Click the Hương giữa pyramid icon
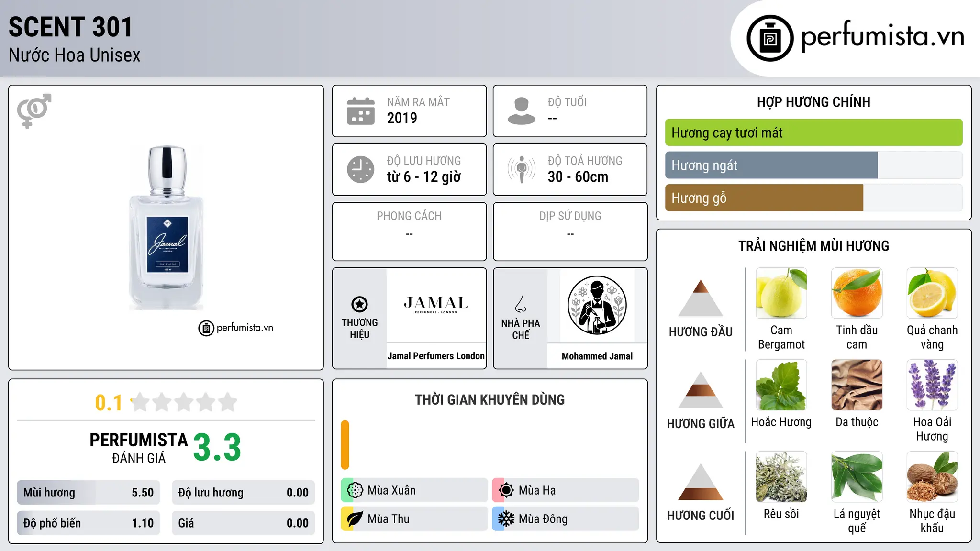Screen dimensions: 980x551 (x=701, y=390)
